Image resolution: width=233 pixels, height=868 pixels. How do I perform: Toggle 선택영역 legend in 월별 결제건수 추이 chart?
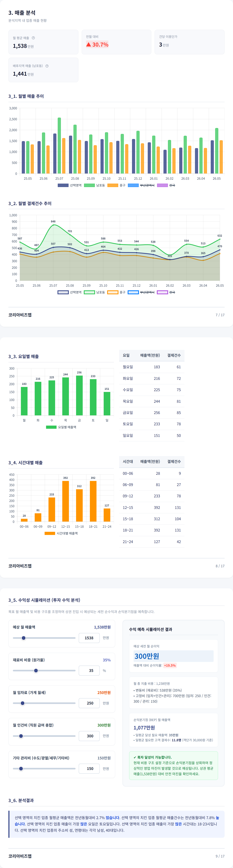(70, 292)
